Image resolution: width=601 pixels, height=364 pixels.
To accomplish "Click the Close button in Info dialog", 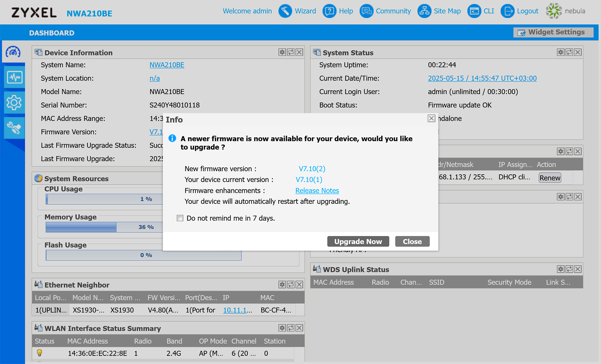I will 412,241.
